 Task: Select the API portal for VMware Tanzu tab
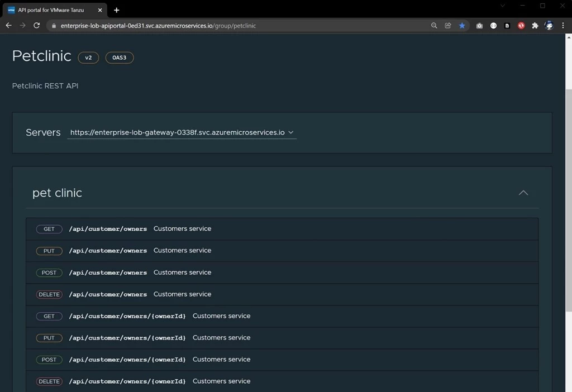point(55,10)
